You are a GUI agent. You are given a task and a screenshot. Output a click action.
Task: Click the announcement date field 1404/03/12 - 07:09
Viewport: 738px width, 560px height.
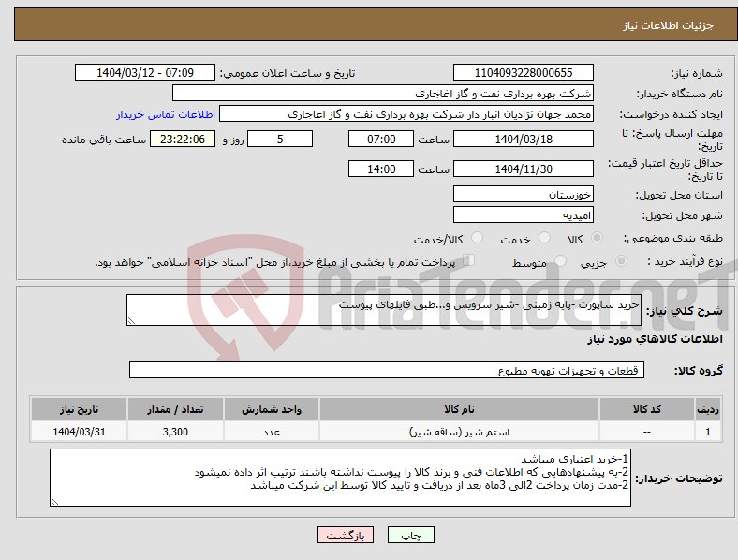145,72
